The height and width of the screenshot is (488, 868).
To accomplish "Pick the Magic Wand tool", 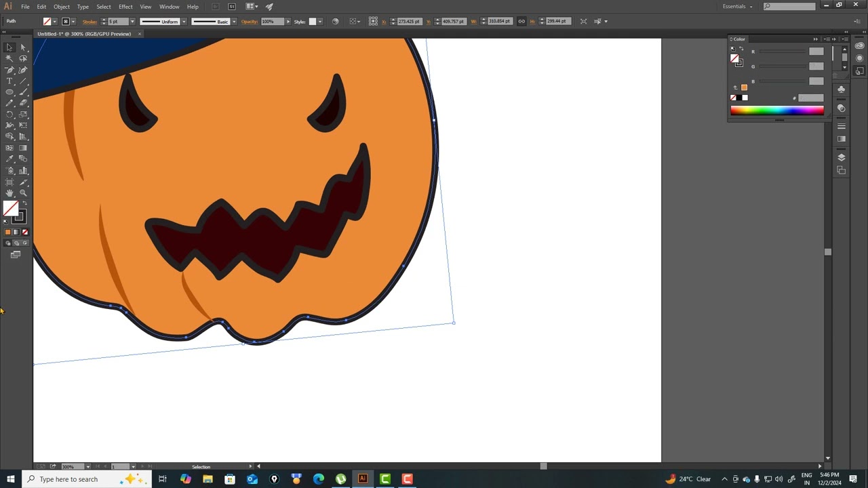I will (9, 58).
